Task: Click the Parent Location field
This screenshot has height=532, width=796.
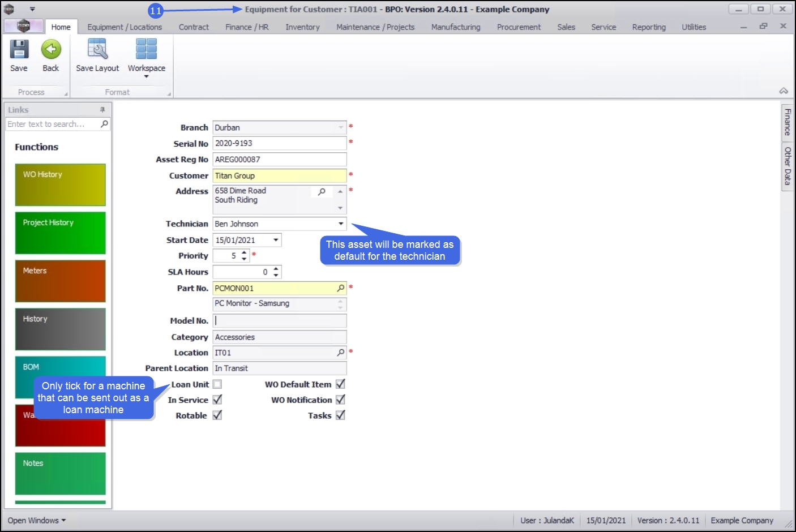Action: (x=280, y=368)
